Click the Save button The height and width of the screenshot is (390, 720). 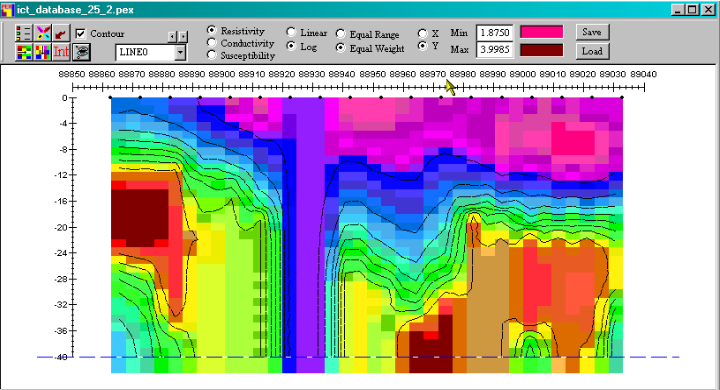[x=592, y=32]
